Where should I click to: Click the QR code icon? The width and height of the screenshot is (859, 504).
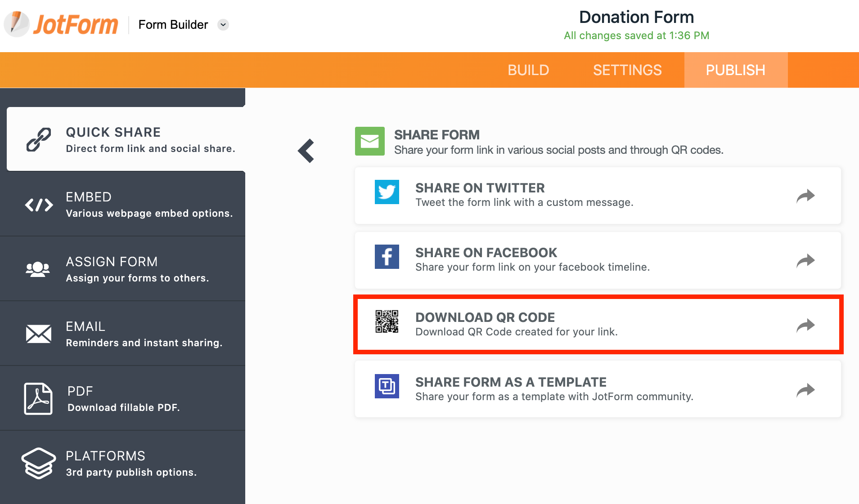click(387, 321)
